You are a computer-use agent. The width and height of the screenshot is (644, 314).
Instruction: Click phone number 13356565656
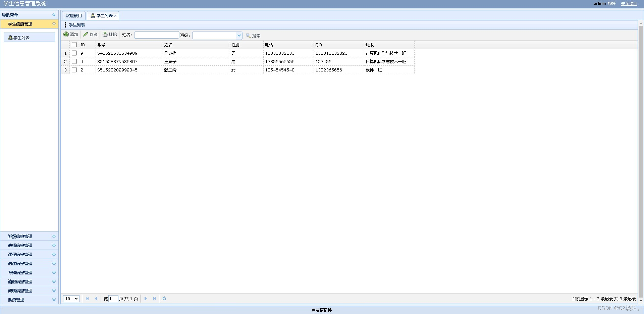pos(280,61)
